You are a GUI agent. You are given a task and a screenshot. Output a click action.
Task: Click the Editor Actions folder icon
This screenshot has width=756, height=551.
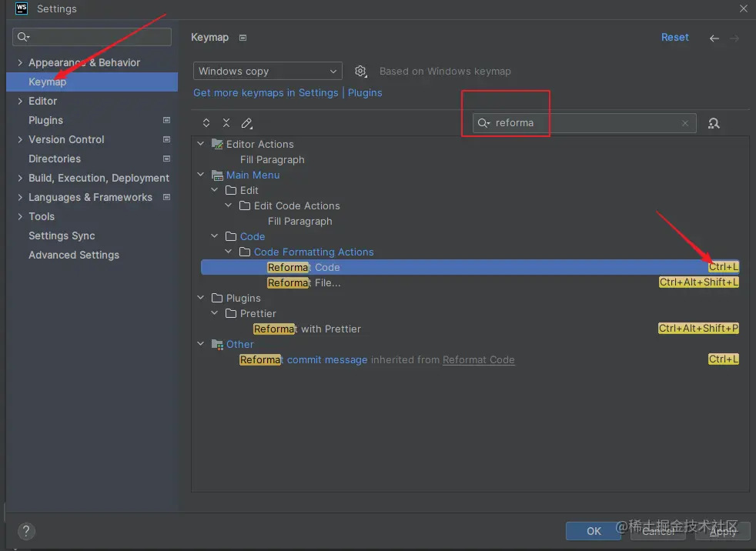(x=217, y=144)
